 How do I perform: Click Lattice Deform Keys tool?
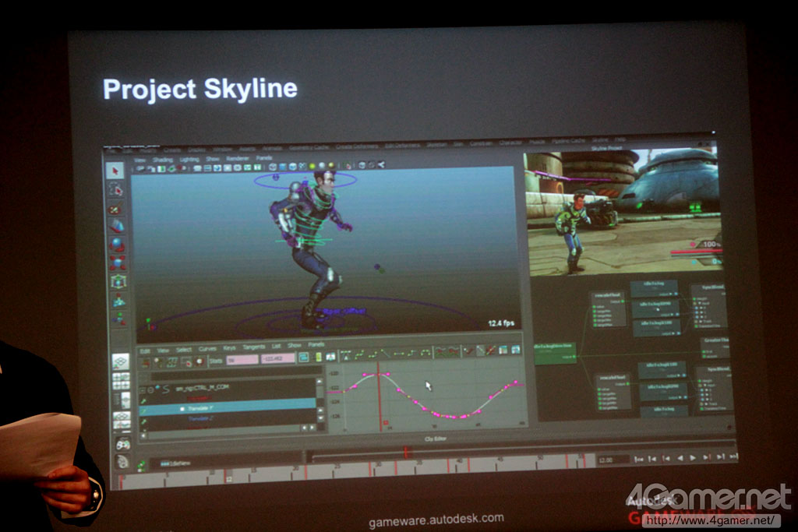click(x=172, y=361)
